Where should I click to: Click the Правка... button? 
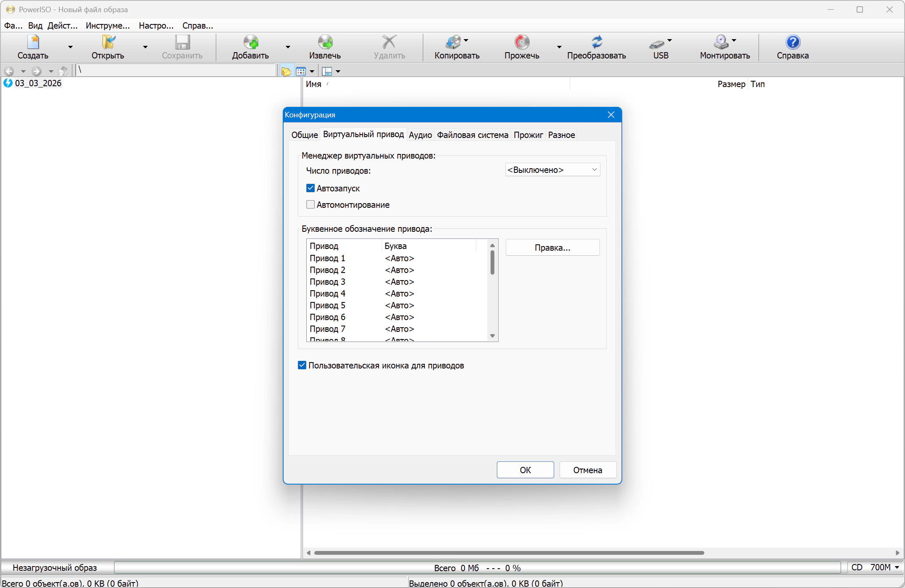coord(552,248)
